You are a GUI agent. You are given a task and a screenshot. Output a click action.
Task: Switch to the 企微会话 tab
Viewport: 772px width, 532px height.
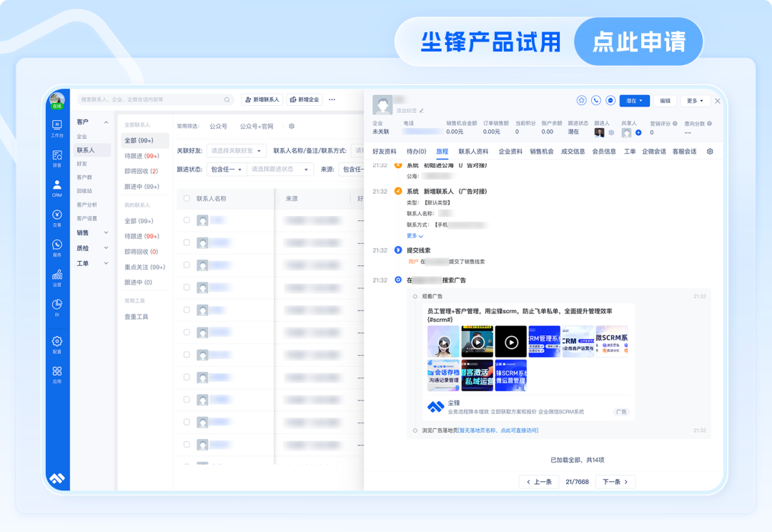(654, 151)
